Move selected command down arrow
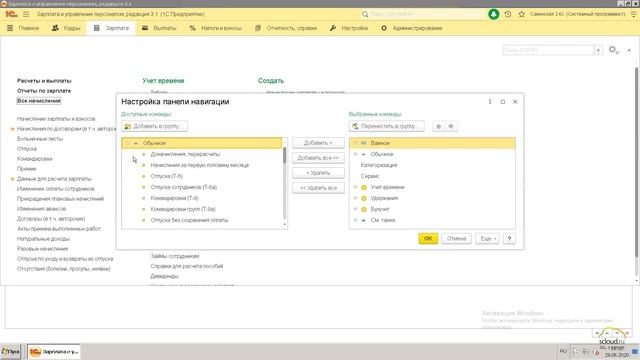 point(451,127)
